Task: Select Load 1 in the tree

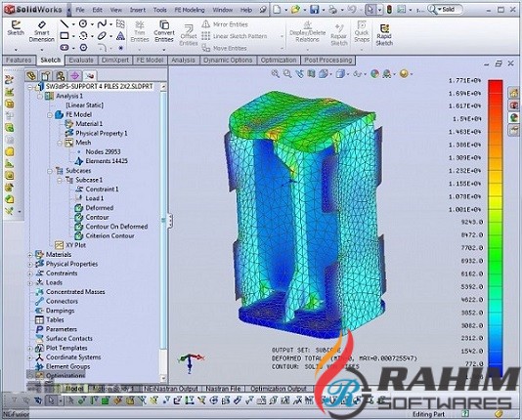Action: click(89, 198)
